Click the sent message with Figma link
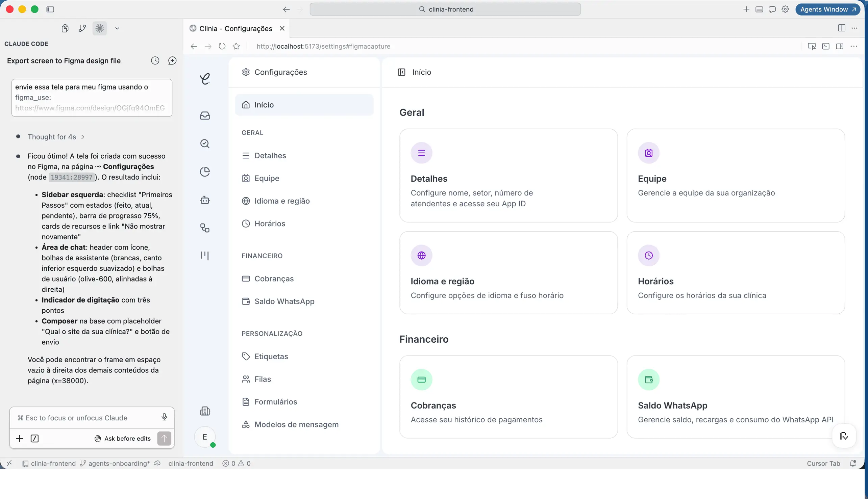 tap(92, 98)
